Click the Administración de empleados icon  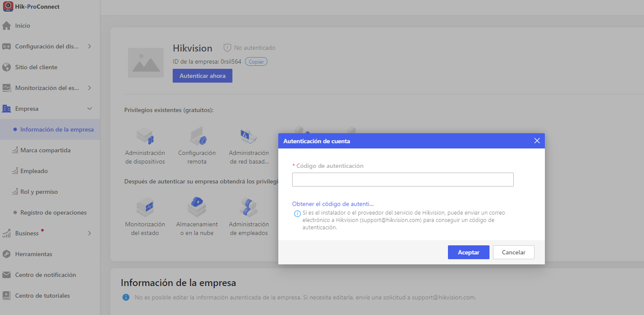click(249, 207)
